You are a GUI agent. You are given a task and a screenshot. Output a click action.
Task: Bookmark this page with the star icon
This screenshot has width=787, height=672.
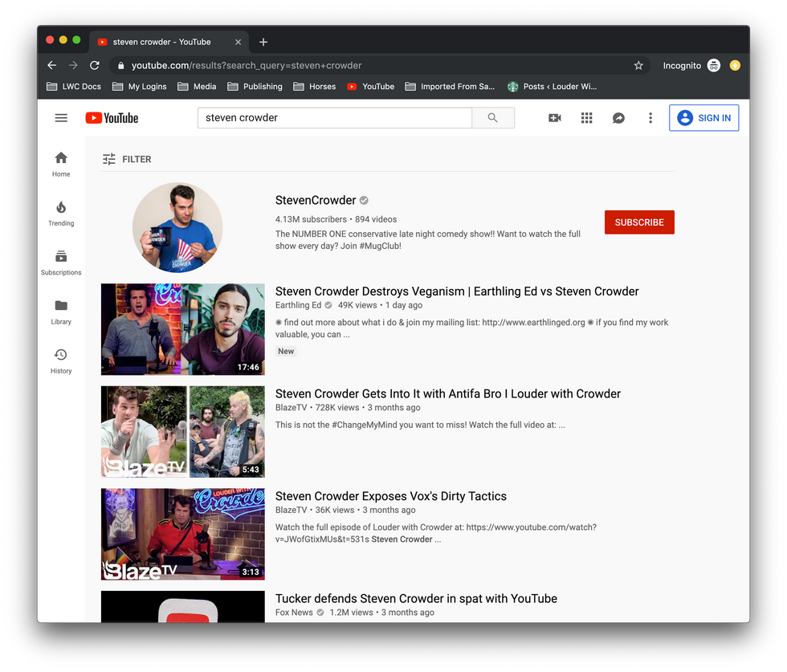click(638, 65)
